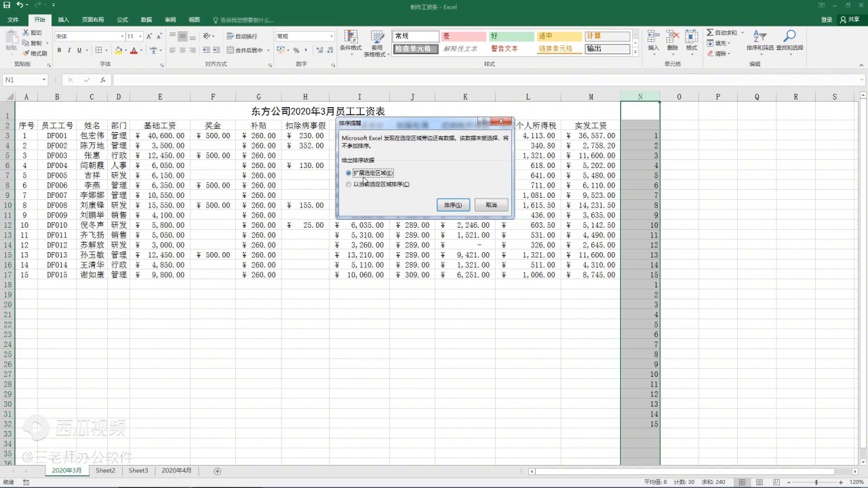Click the insert function fx icon
The image size is (868, 488).
coord(102,80)
